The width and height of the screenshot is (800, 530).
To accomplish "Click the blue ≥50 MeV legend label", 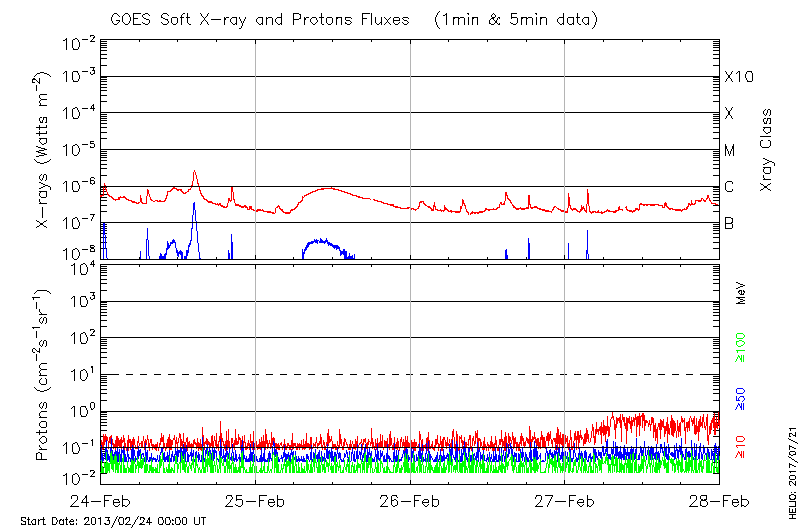I will tap(741, 398).
